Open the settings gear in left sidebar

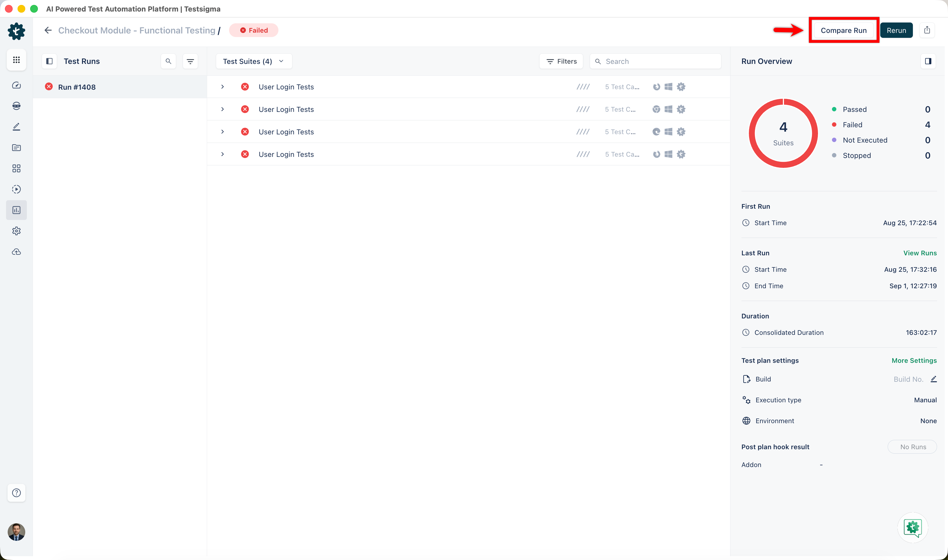point(16,231)
